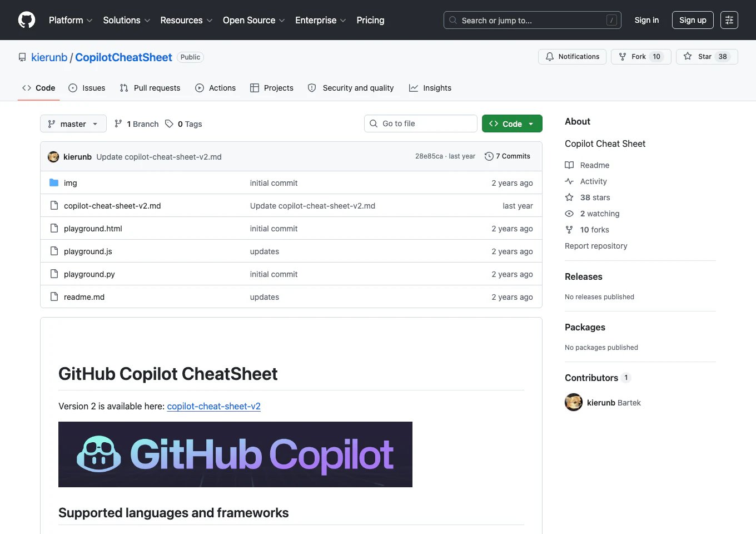The width and height of the screenshot is (756, 534).
Task: Click the tag icon beside 0 Tags
Action: click(x=170, y=123)
